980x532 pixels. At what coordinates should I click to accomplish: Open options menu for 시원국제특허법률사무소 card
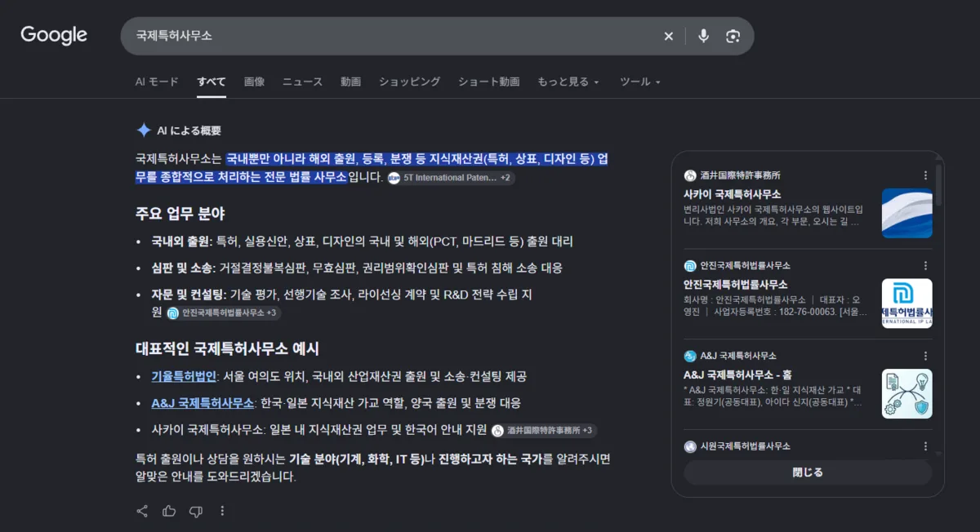(x=925, y=446)
